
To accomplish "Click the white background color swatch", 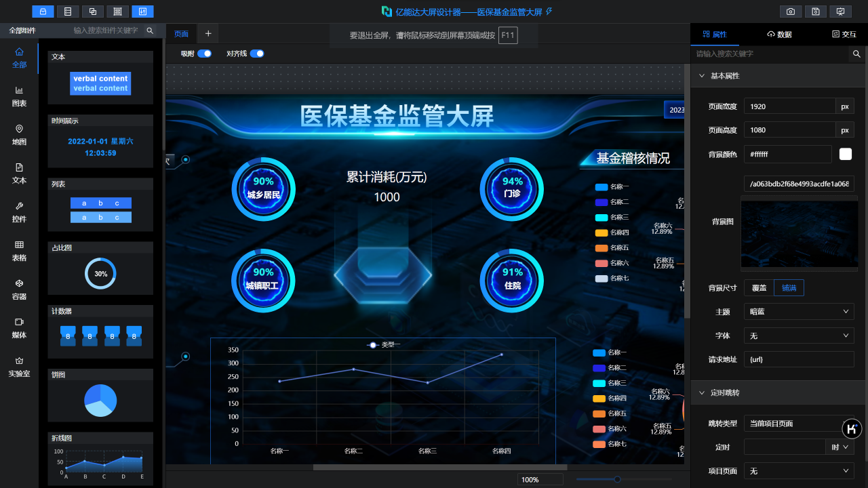I will pos(846,154).
